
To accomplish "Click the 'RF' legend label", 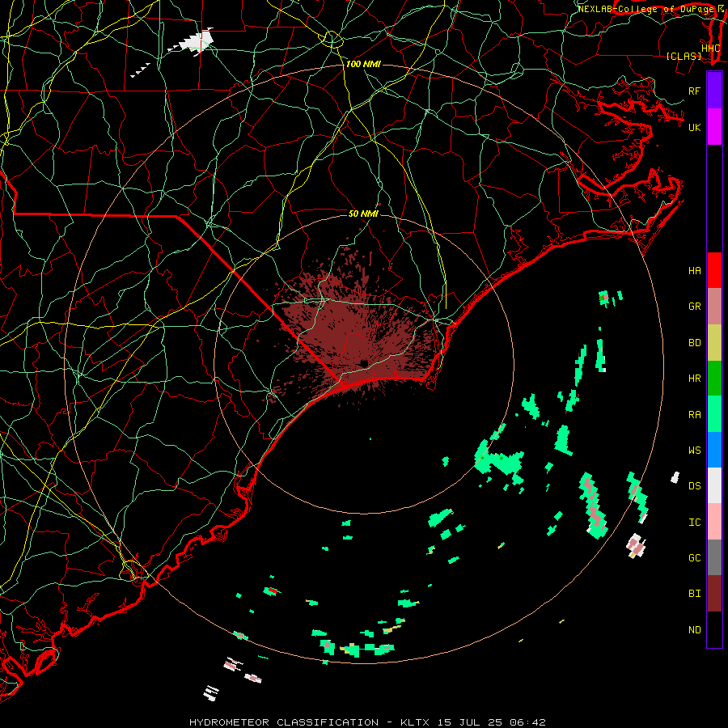I will point(694,91).
